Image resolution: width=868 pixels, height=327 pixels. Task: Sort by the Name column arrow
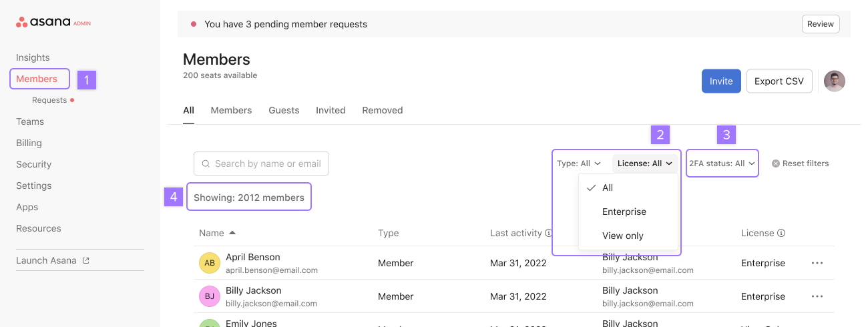pyautogui.click(x=232, y=233)
